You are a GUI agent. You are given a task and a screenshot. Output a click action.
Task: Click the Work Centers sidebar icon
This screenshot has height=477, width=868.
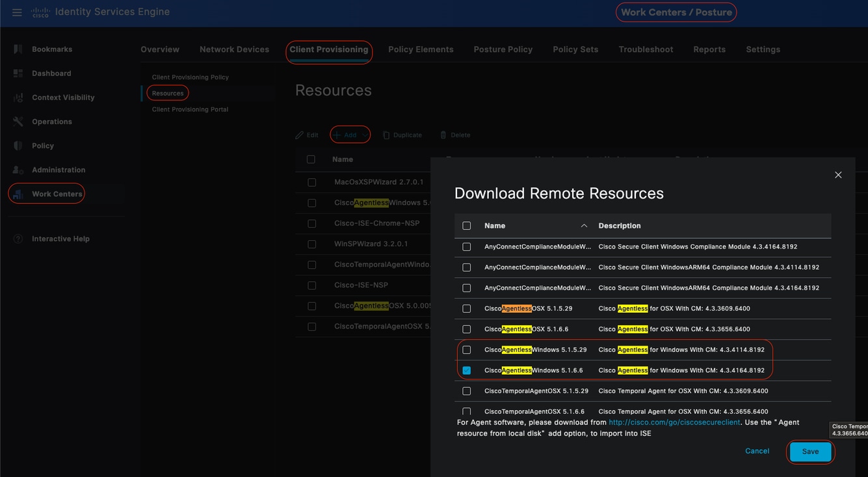coord(18,194)
